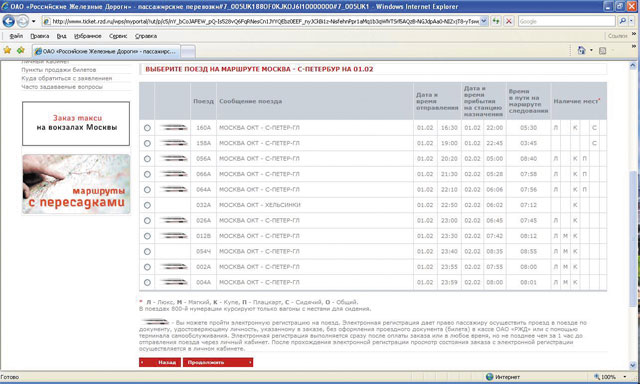Image resolution: width=640 pixels, height=384 pixels.
Task: Click the scrollbar up arrow
Action: tap(633, 65)
